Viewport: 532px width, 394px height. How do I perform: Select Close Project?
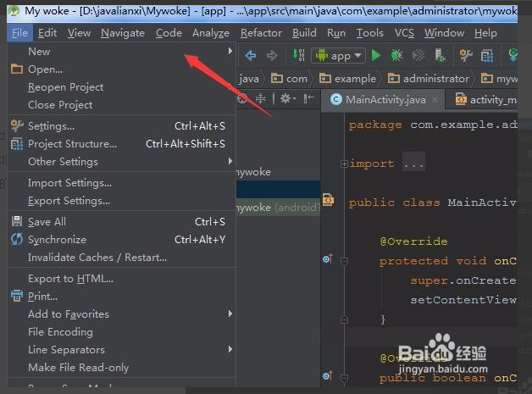pyautogui.click(x=121, y=105)
